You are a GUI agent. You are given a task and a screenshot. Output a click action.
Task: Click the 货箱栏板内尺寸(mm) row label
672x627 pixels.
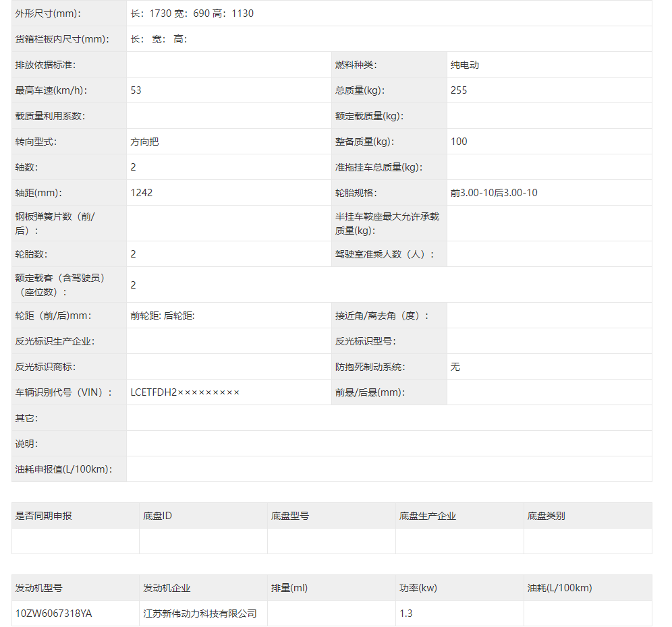(x=62, y=39)
